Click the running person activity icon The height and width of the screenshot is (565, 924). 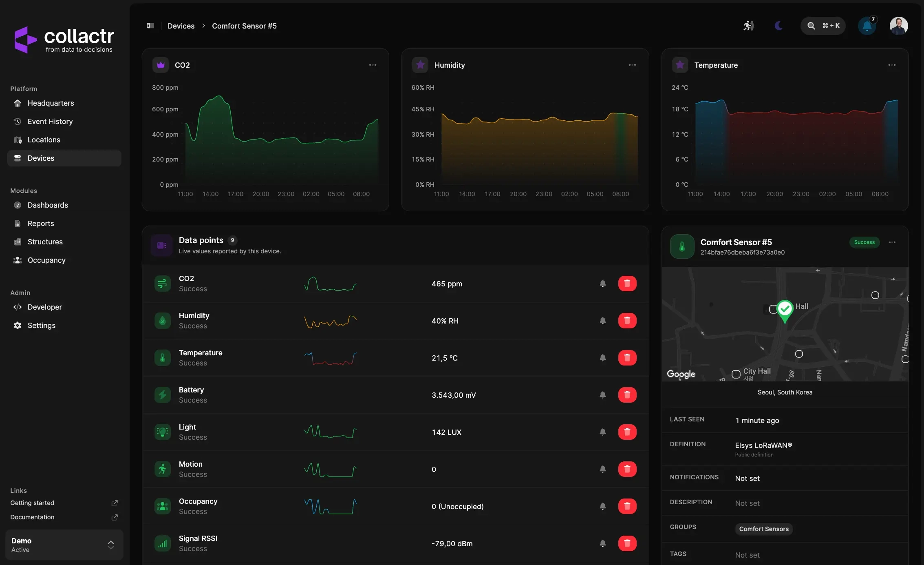click(x=748, y=26)
